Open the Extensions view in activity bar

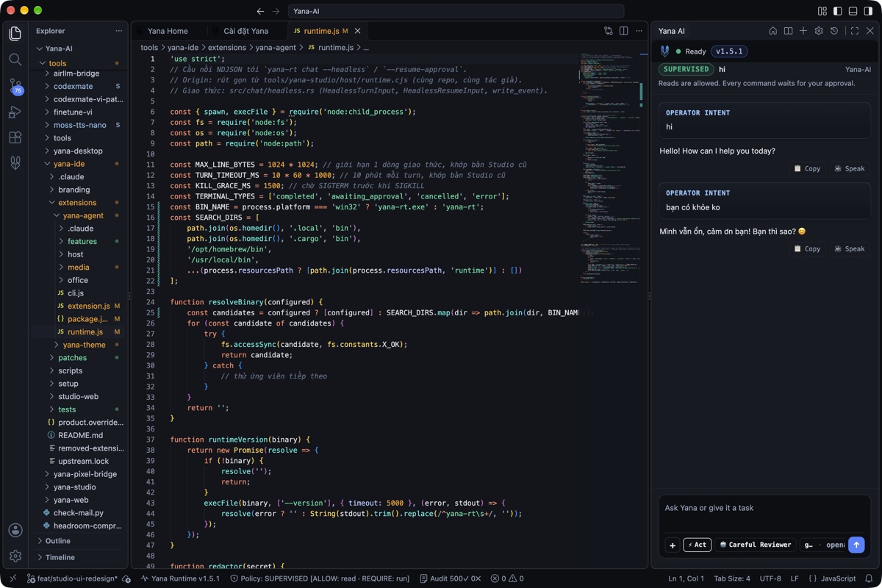pyautogui.click(x=15, y=137)
